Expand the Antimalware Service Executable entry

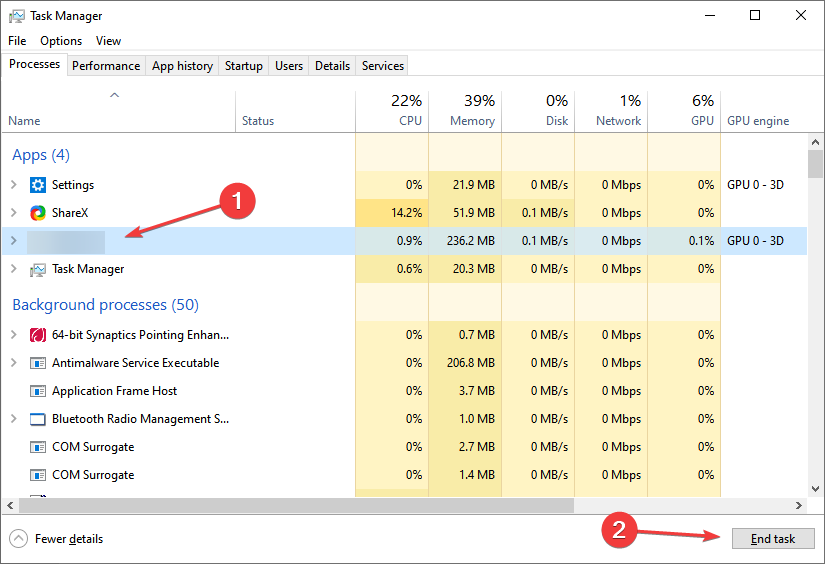pyautogui.click(x=13, y=363)
